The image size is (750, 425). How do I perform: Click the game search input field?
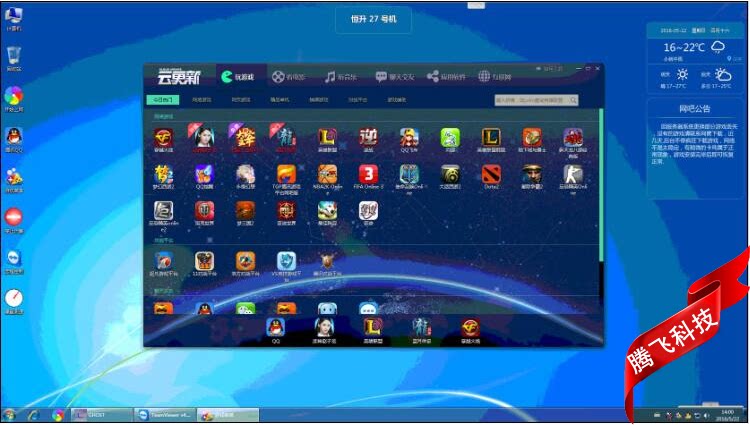click(531, 100)
